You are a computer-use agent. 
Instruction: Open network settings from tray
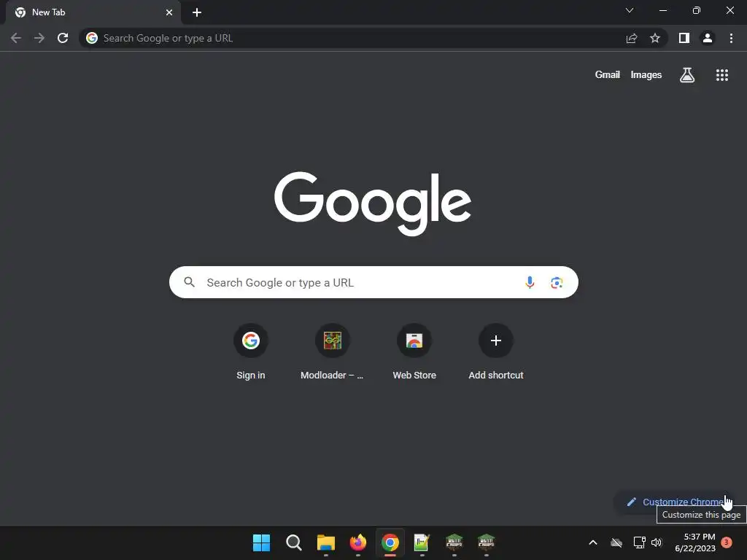[x=639, y=542]
